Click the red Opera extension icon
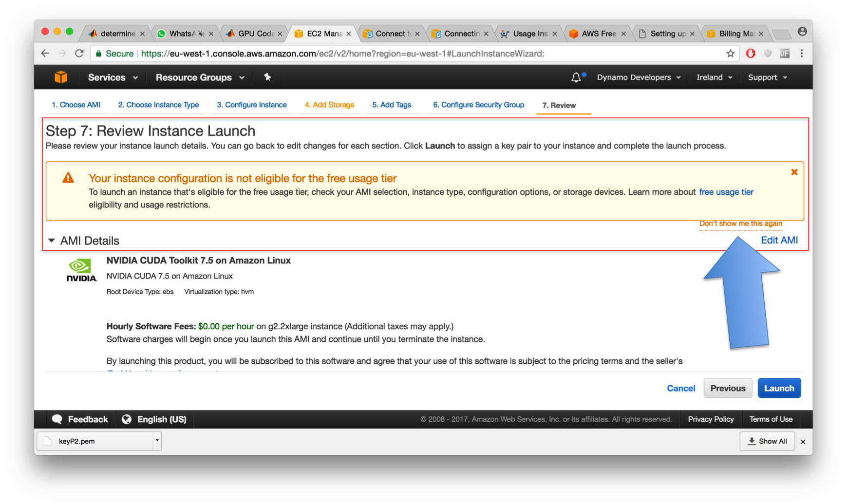 click(x=751, y=54)
